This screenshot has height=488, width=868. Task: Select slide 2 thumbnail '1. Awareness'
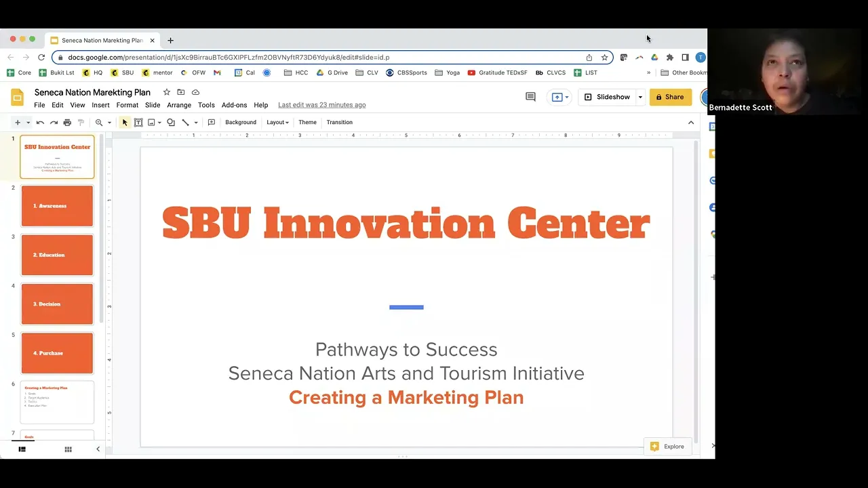(x=57, y=206)
